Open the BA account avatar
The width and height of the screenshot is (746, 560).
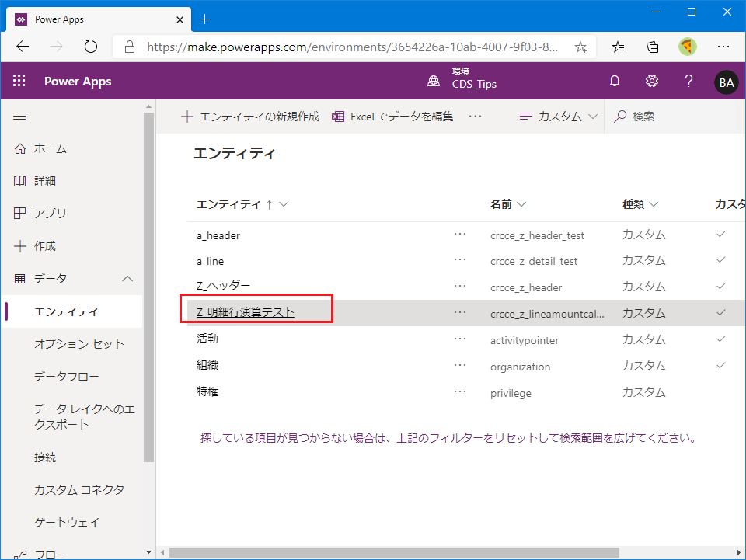[x=726, y=82]
